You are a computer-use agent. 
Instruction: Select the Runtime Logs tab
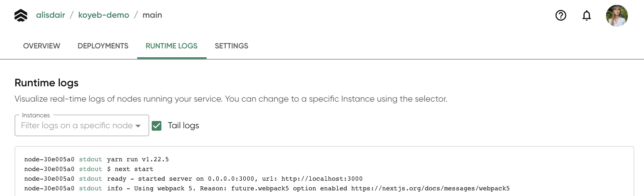pos(171,46)
